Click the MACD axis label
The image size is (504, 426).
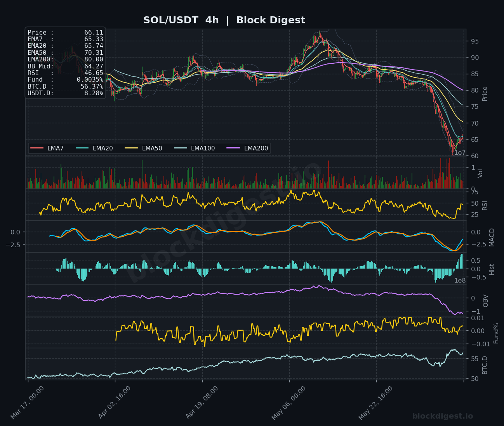pos(492,237)
